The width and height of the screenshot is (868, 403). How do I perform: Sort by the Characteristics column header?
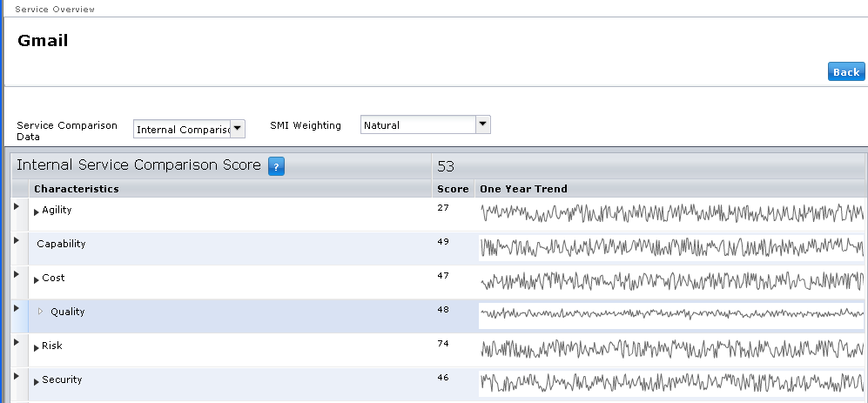tap(77, 189)
